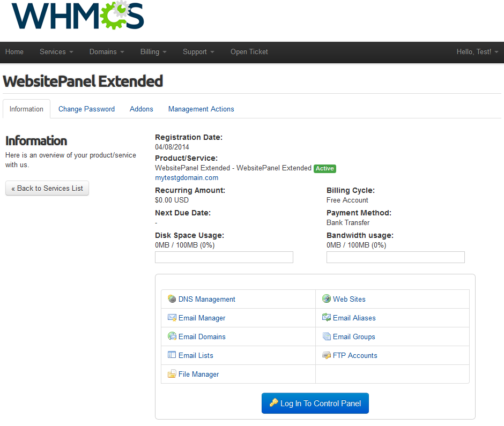504x426 pixels.
Task: Click the Product/Service label
Action: pos(186,158)
